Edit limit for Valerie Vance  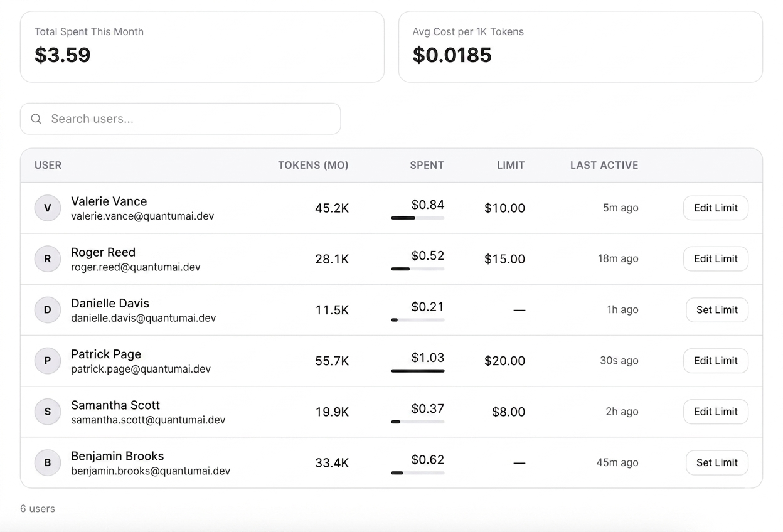coord(716,208)
